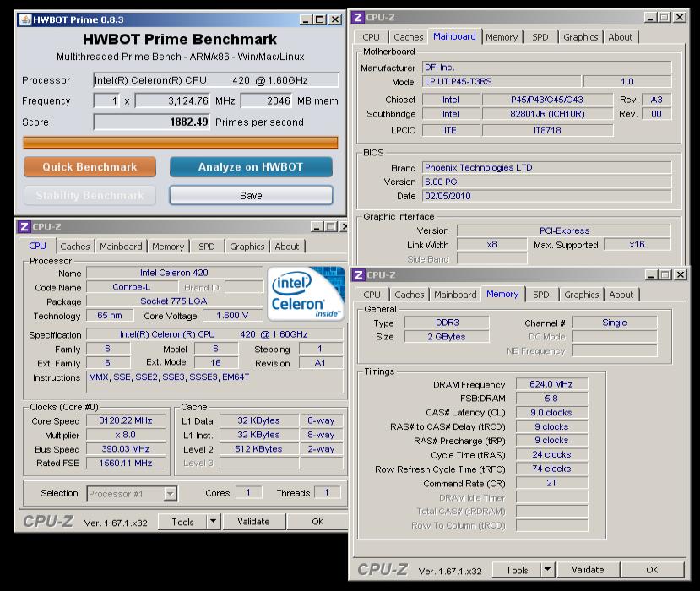Minimize the HWBOT Prime window

click(x=306, y=19)
